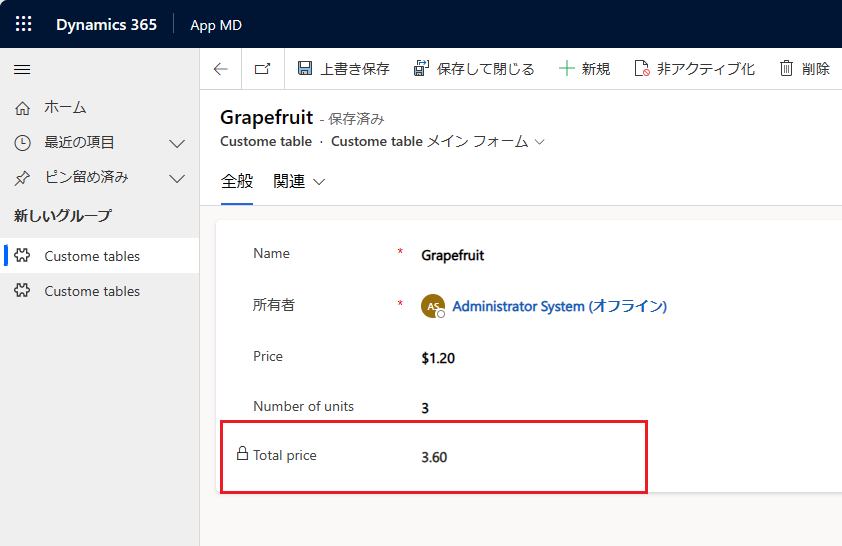Collapse the site map hamburger menu
Viewport: 842px width, 546px height.
pos(22,69)
